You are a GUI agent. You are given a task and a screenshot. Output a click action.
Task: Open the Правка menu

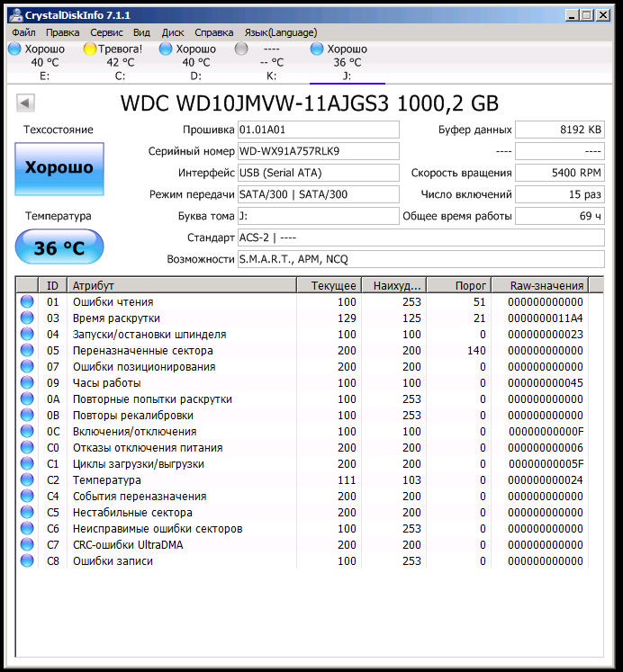63,32
